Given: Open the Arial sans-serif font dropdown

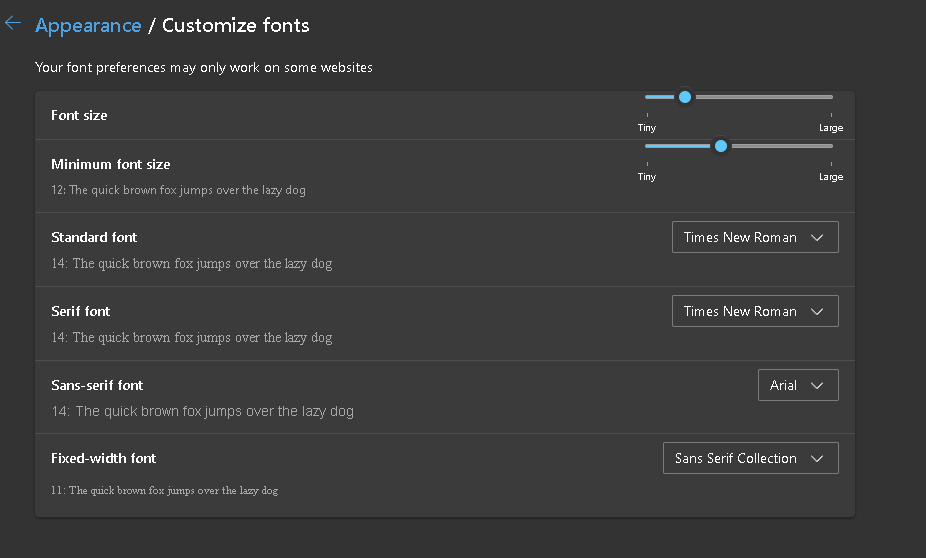Looking at the screenshot, I should click(797, 385).
